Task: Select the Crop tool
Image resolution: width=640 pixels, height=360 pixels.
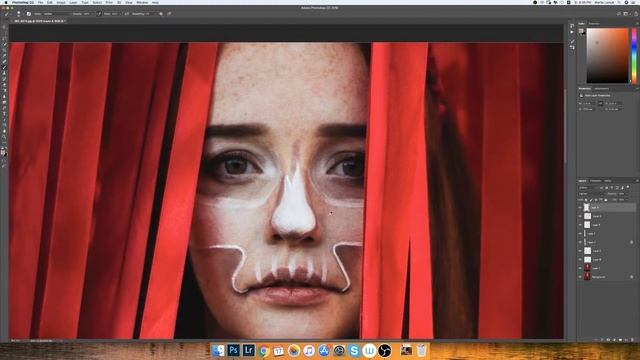Action: point(4,50)
